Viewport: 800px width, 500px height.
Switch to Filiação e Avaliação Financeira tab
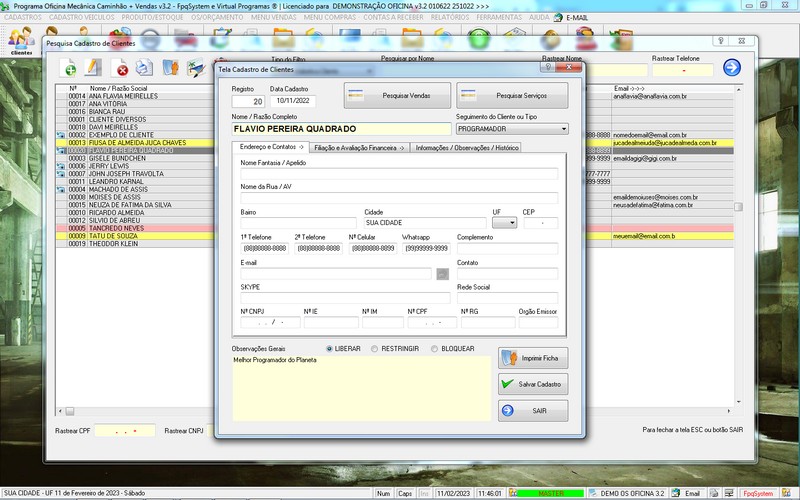pos(359,148)
